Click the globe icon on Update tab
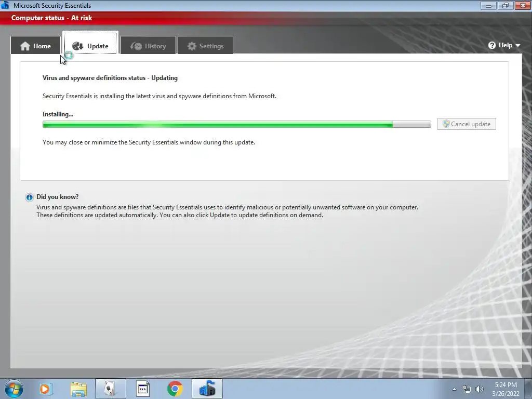 (78, 46)
